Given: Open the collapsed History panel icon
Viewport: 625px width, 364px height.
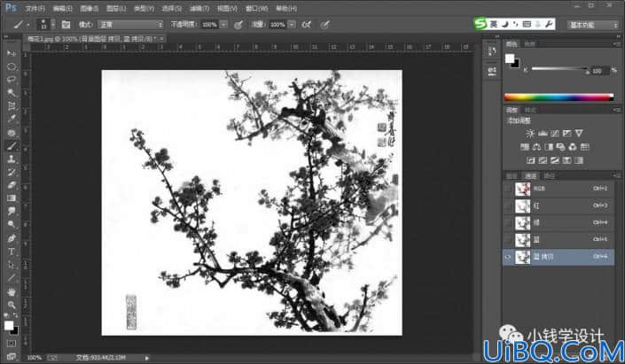Looking at the screenshot, I should point(492,51).
